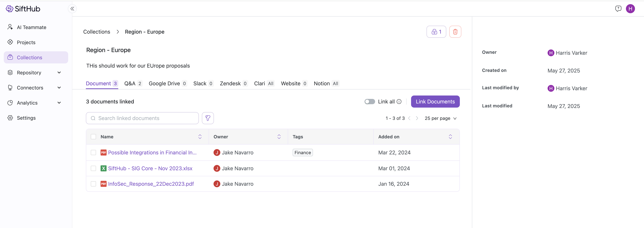Click the Link all info icon

(x=399, y=102)
